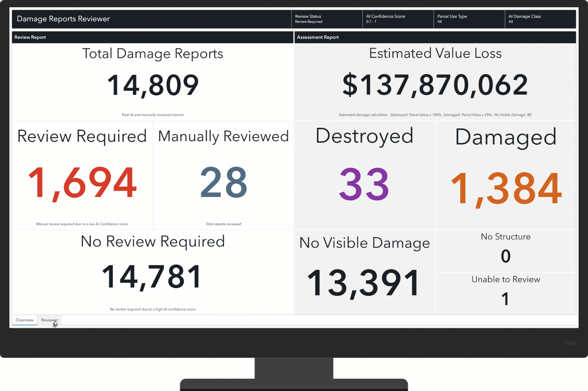The image size is (588, 391).
Task: Expand the Parcel Use Type selector
Action: (469, 19)
